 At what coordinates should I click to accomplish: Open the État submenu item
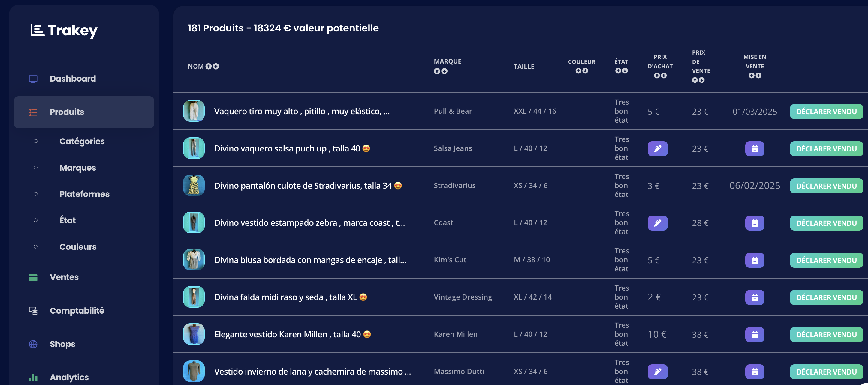coord(68,220)
